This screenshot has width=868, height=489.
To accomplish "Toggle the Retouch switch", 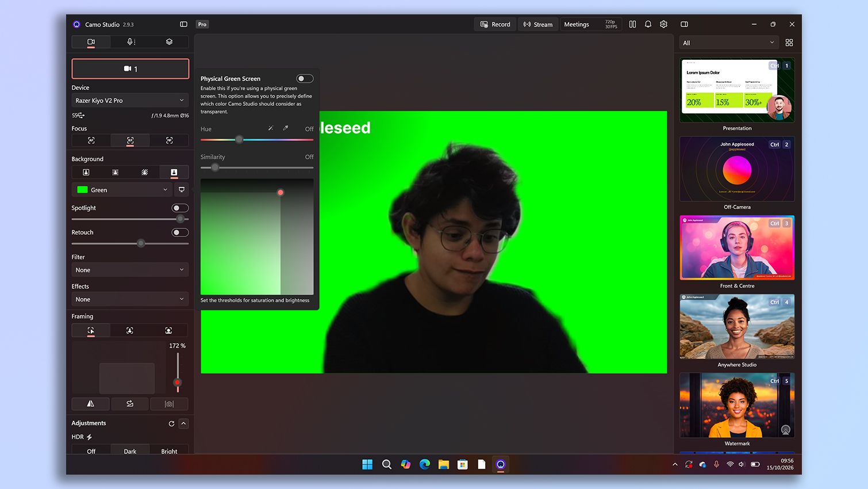I will (180, 232).
